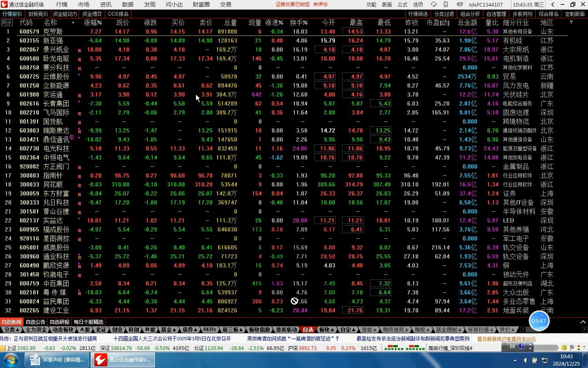Click the circled marker beside 鼎信通讯
The width and height of the screenshot is (588, 368).
click(x=72, y=137)
